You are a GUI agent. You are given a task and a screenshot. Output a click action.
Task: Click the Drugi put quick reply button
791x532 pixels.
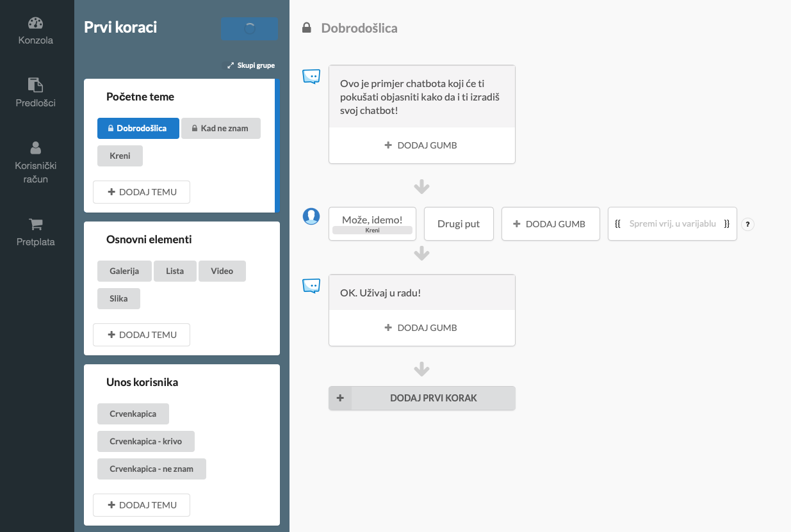pyautogui.click(x=459, y=224)
